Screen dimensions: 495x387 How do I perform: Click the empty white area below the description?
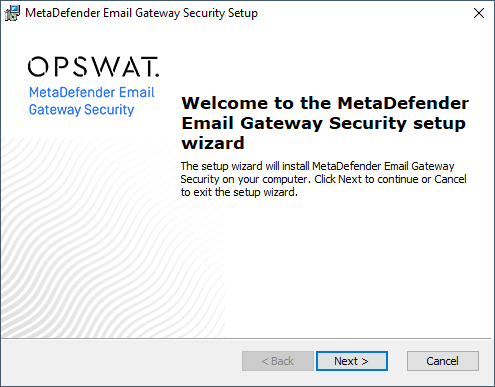(x=333, y=267)
